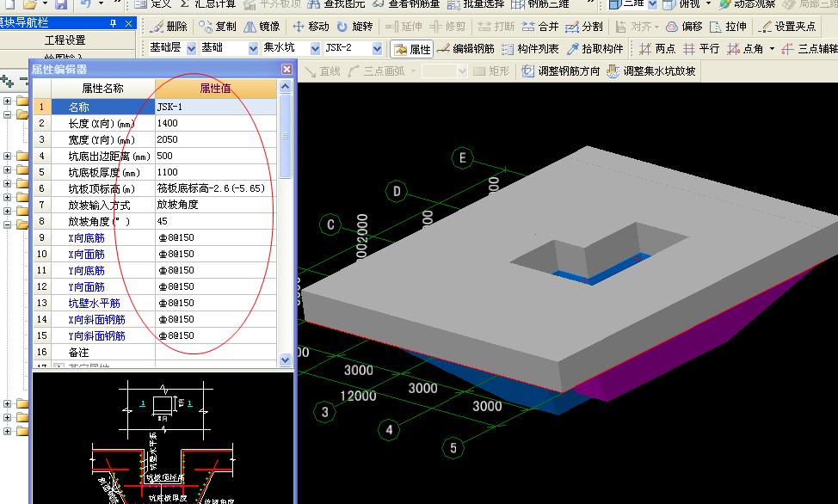
Task: Open the 构件列表 component list
Action: click(530, 49)
